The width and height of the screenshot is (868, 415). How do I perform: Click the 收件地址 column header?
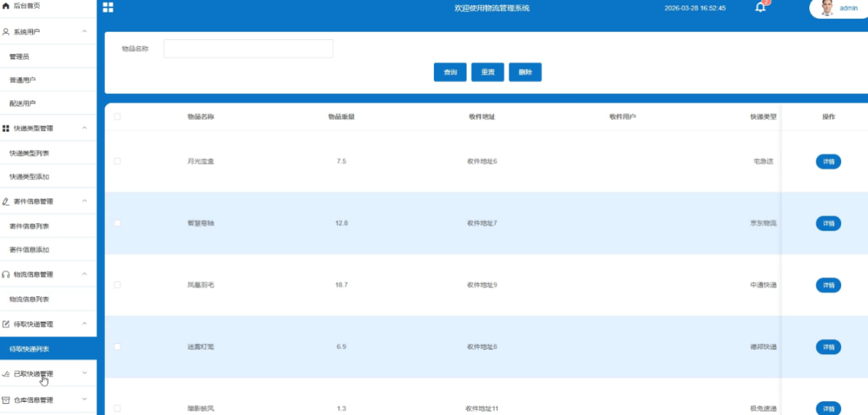coord(482,117)
